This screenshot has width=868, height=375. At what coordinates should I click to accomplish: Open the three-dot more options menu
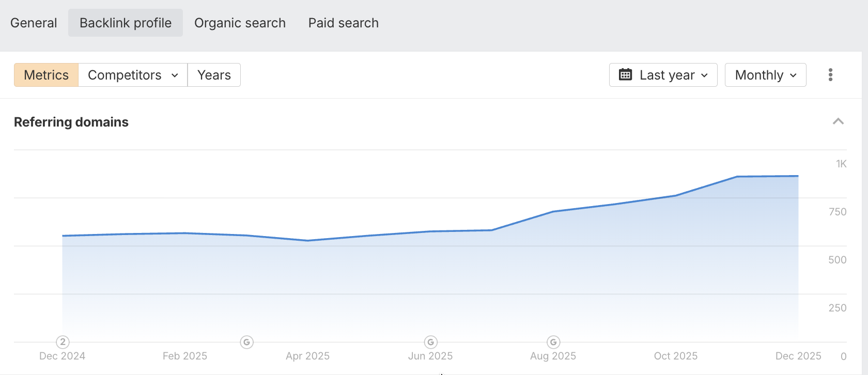830,75
